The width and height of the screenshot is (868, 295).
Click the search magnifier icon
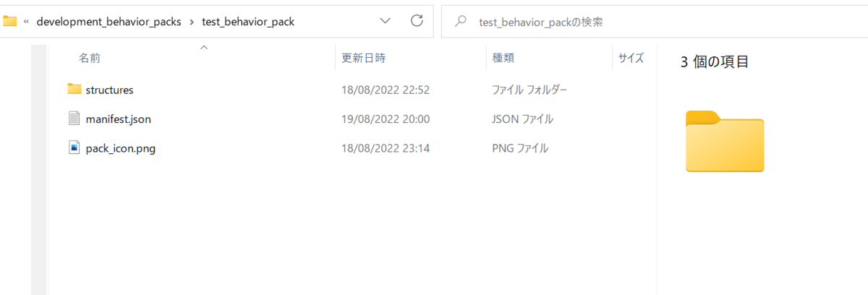pyautogui.click(x=460, y=22)
